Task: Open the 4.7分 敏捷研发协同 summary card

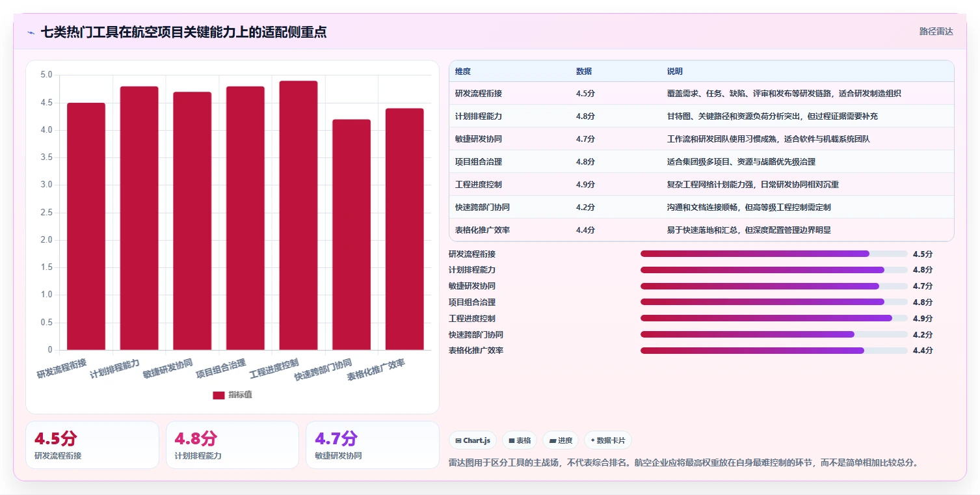Action: pos(373,445)
